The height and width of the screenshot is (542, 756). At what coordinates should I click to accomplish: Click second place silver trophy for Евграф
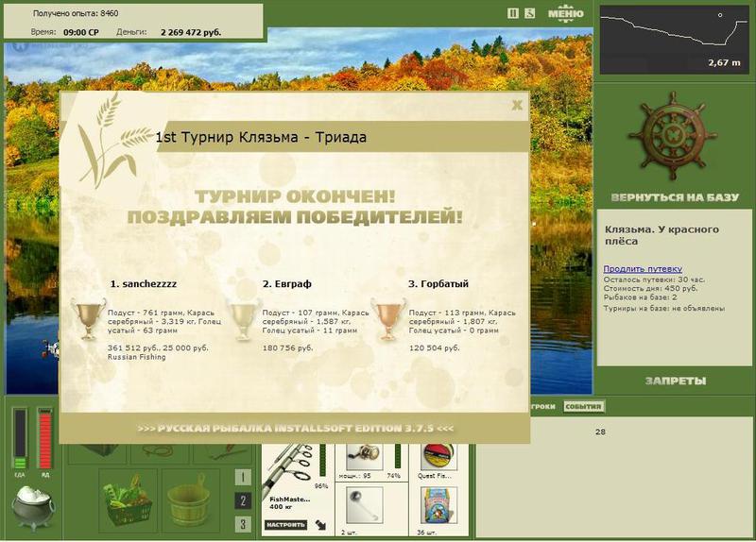244,319
